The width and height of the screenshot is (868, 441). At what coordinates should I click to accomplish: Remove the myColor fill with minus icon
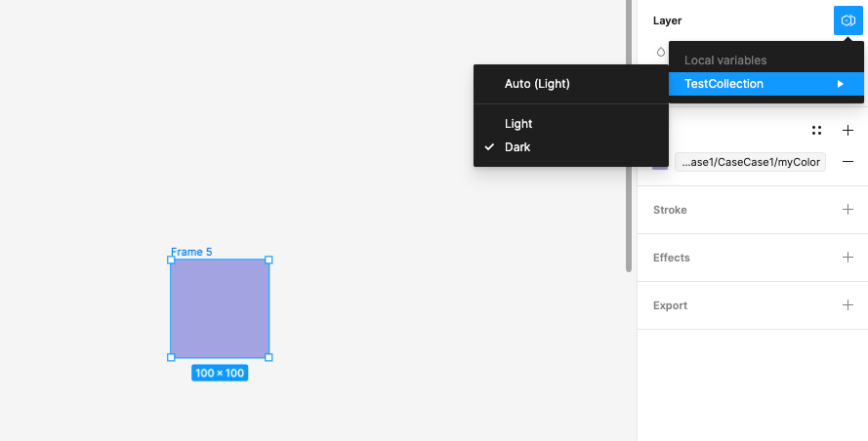[x=847, y=162]
